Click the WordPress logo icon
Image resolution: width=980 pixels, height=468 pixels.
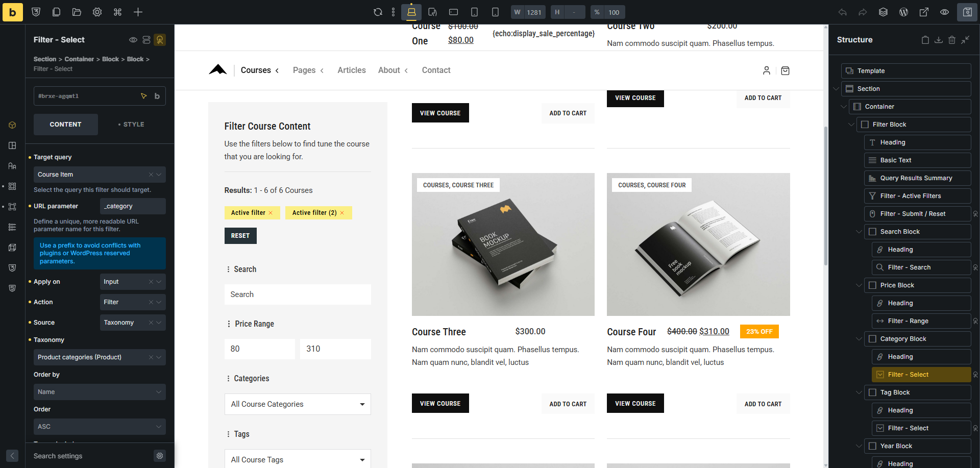pos(903,12)
